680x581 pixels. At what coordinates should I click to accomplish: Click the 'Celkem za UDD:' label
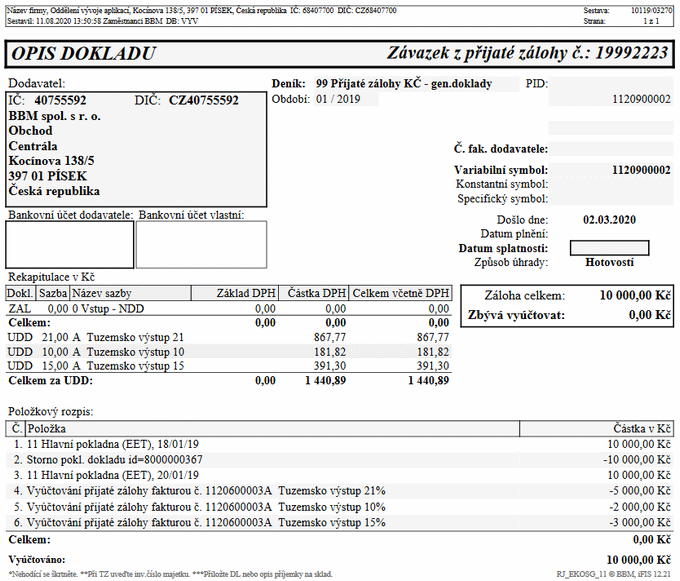click(51, 381)
